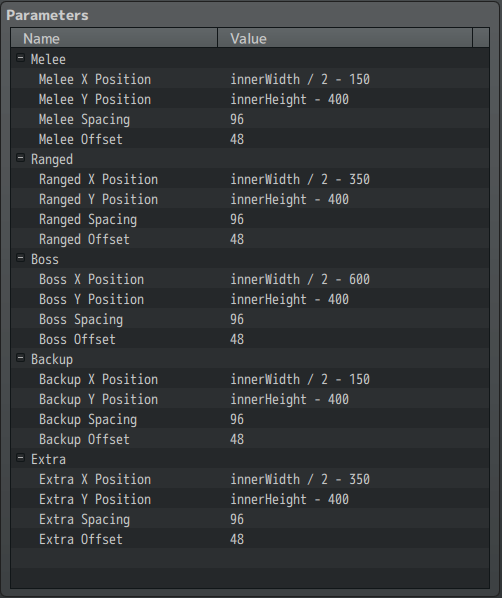Screen dimensions: 502x598
Task: Select the Melee X Position parameter
Action: click(95, 79)
